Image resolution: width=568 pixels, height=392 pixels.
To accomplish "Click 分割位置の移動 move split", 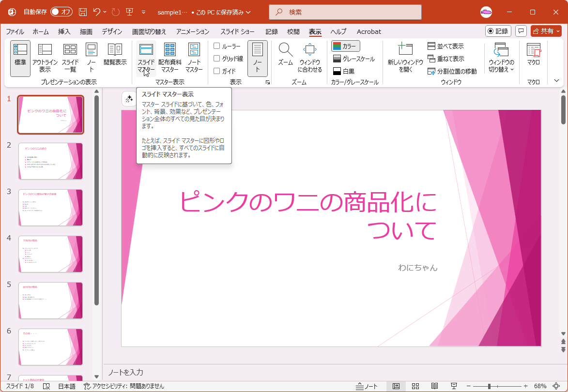I will pyautogui.click(x=452, y=71).
